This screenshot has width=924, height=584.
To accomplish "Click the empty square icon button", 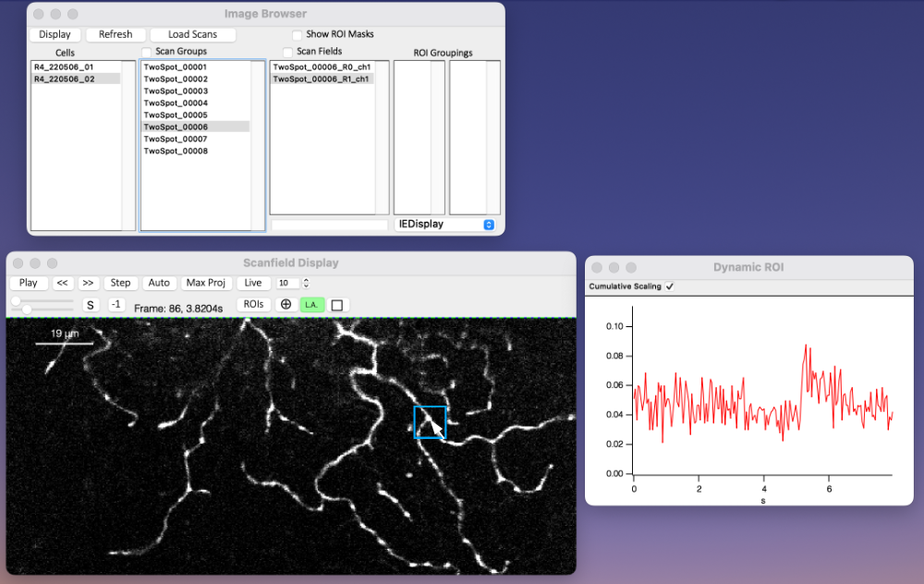I will click(337, 305).
